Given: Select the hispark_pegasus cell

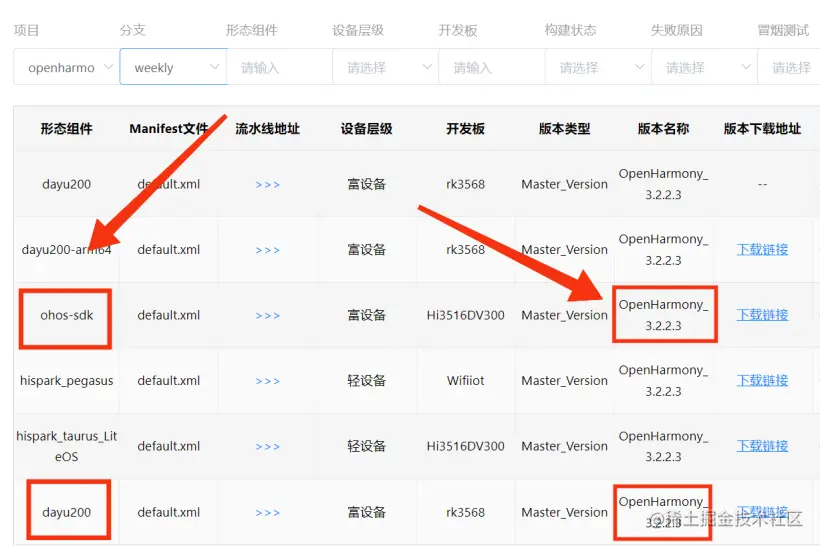Looking at the screenshot, I should coord(66,381).
